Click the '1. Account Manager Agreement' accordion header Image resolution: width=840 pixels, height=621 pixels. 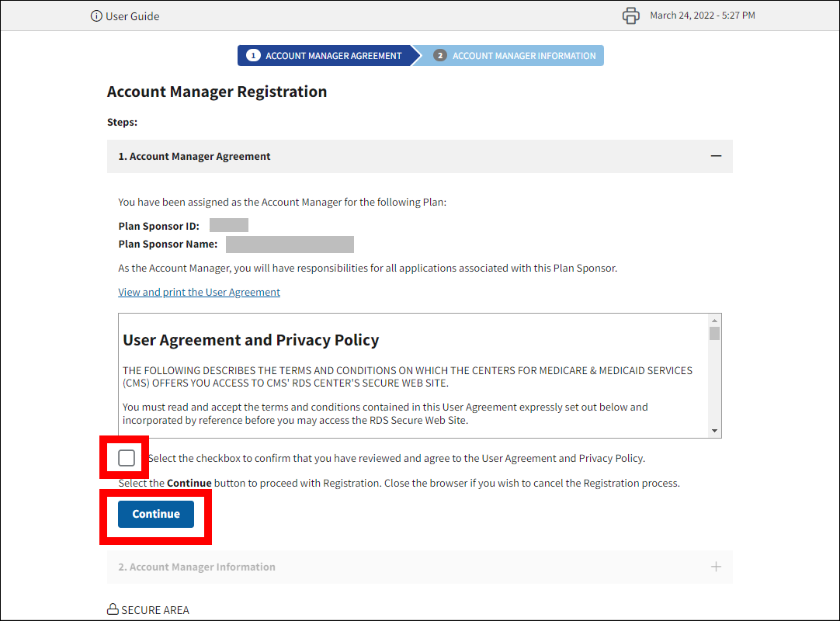[194, 156]
